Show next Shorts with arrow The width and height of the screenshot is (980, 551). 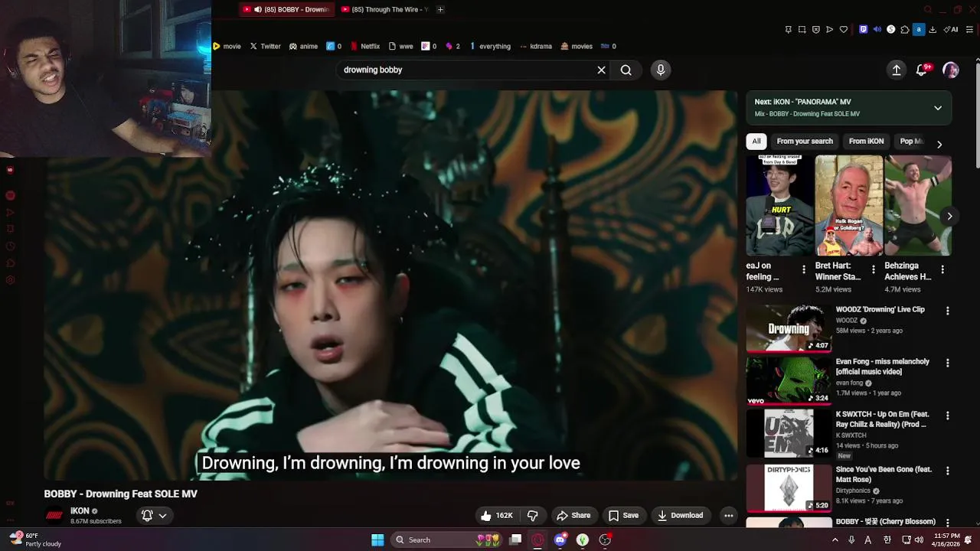tap(949, 217)
